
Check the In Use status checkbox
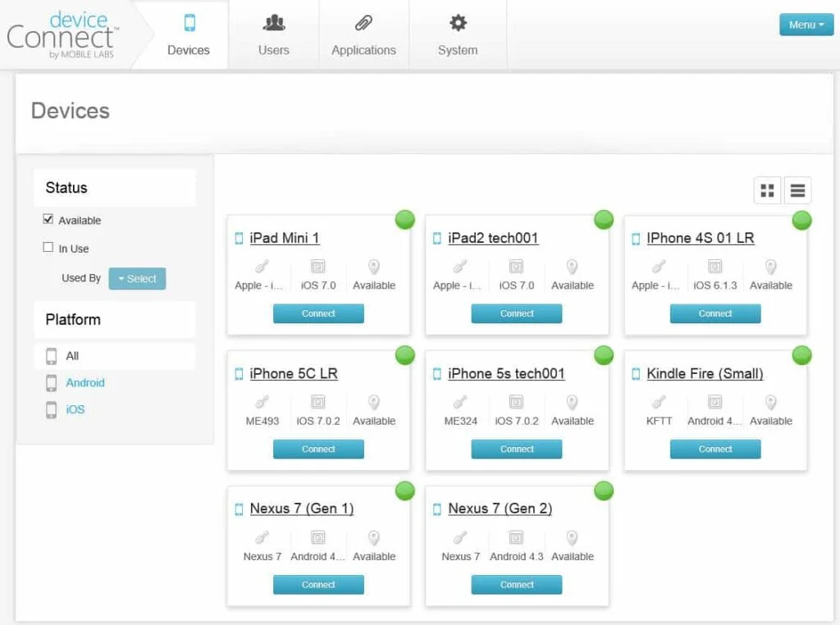[x=48, y=247]
